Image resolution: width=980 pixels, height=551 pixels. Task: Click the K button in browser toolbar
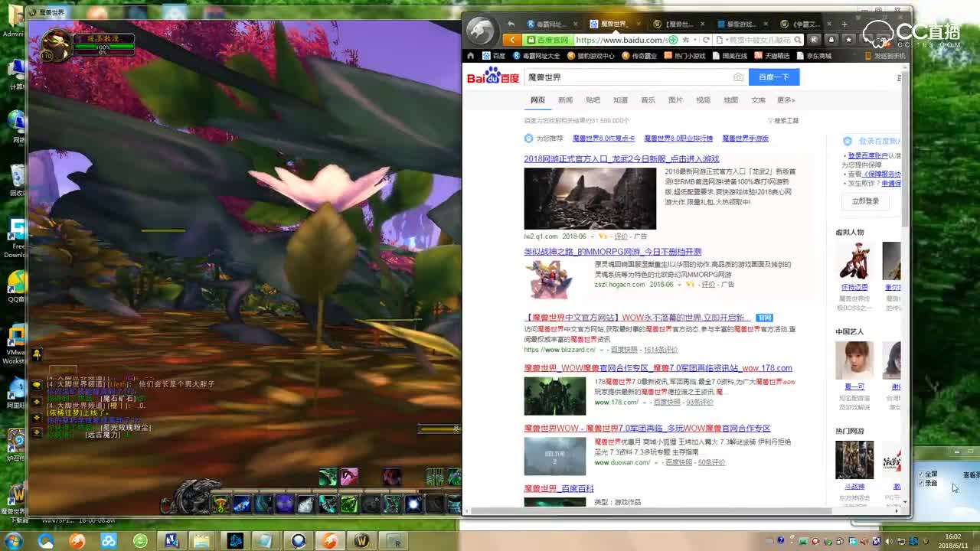tap(814, 40)
